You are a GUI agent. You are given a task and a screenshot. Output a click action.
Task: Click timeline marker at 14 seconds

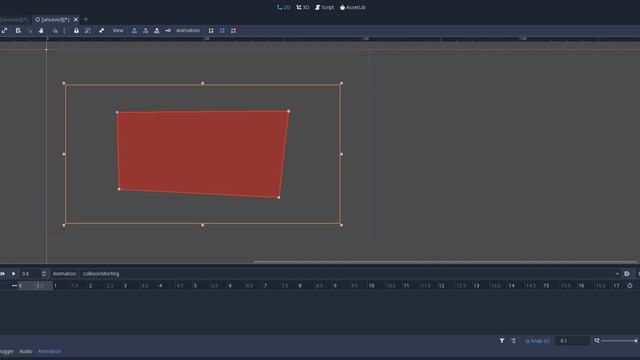click(x=511, y=286)
